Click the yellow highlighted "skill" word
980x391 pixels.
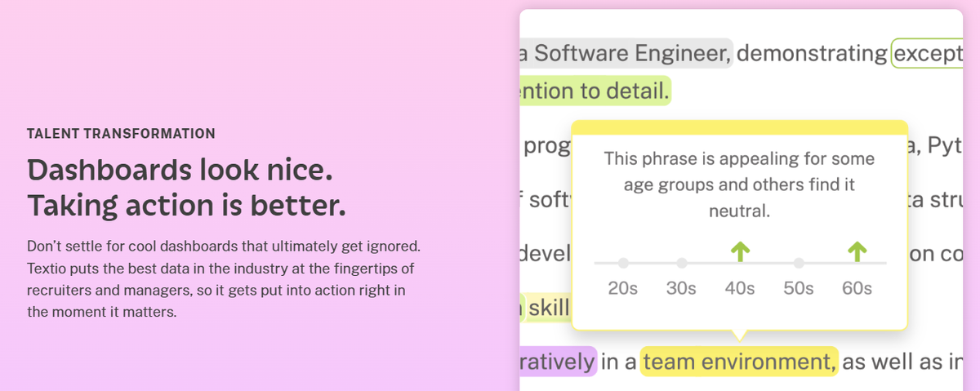pos(548,309)
